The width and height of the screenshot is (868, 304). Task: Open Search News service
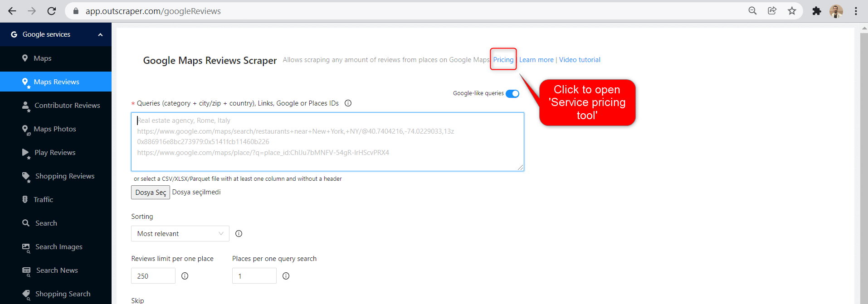pos(56,270)
